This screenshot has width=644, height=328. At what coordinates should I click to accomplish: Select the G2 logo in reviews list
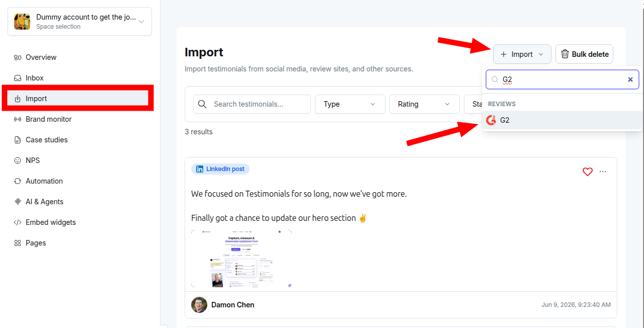tap(491, 120)
